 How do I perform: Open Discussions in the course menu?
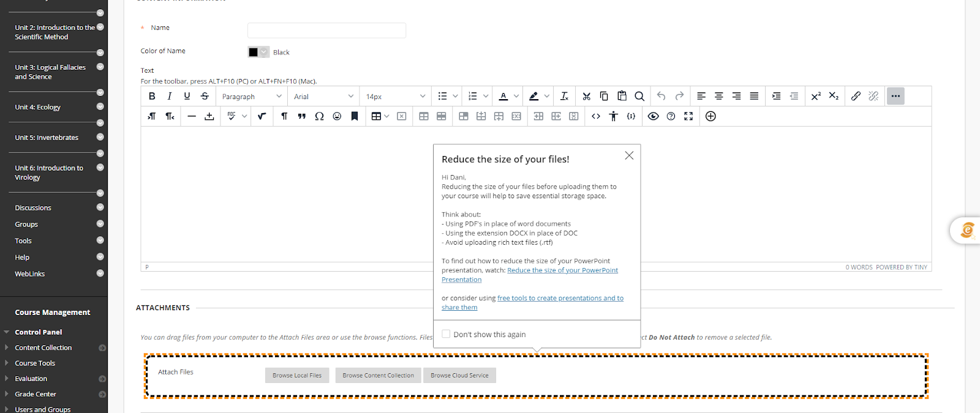33,208
